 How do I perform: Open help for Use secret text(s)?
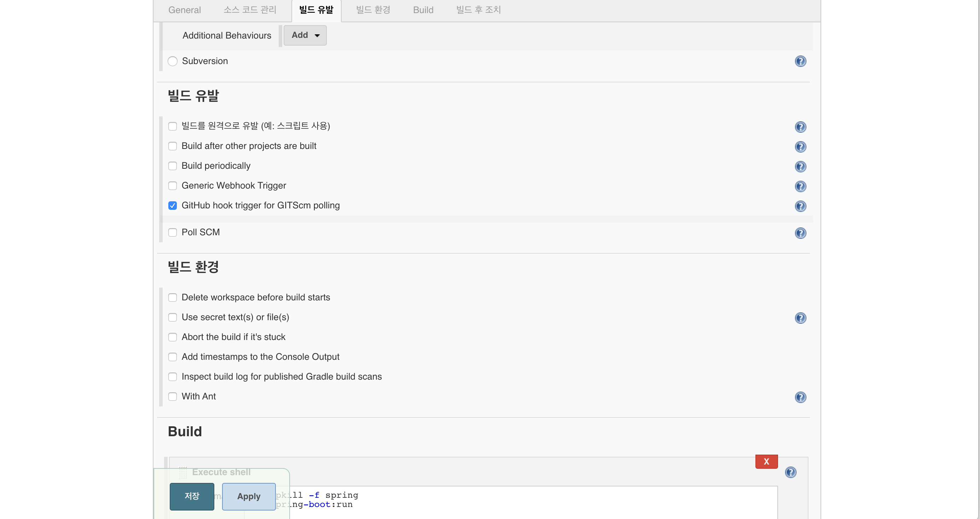(800, 318)
